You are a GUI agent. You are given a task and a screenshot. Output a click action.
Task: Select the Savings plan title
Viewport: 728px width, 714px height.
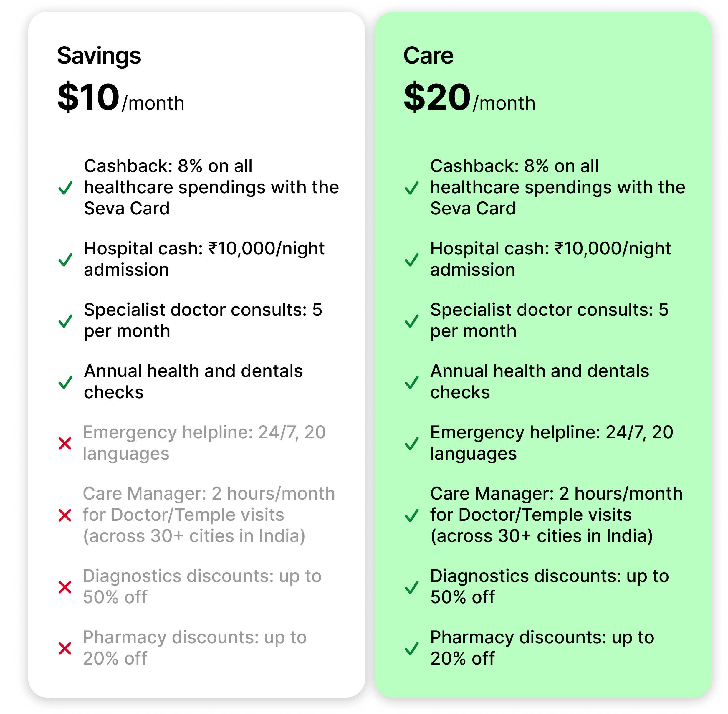[99, 56]
